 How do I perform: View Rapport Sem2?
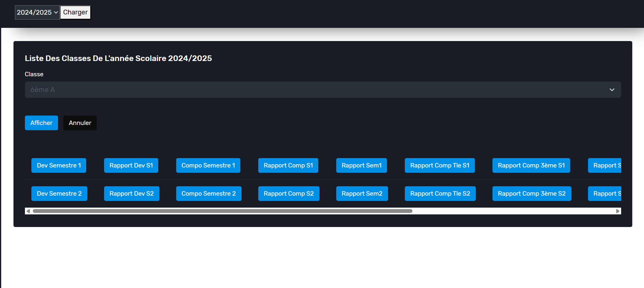click(x=362, y=194)
